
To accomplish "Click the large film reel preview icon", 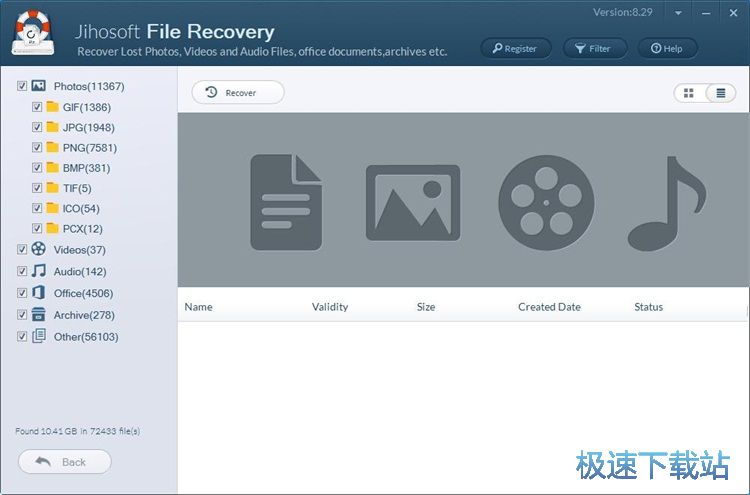I will coord(546,202).
